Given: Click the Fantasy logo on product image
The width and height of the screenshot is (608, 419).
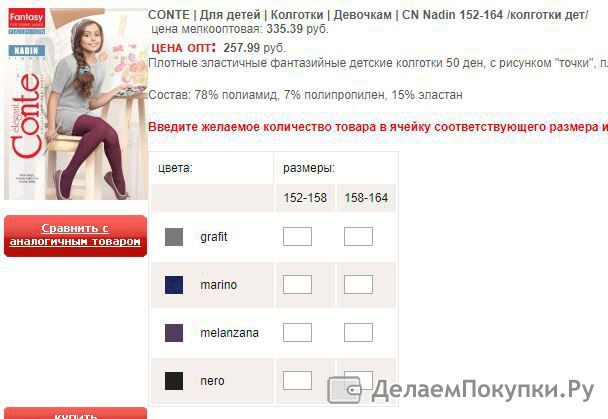Looking at the screenshot, I should point(26,18).
